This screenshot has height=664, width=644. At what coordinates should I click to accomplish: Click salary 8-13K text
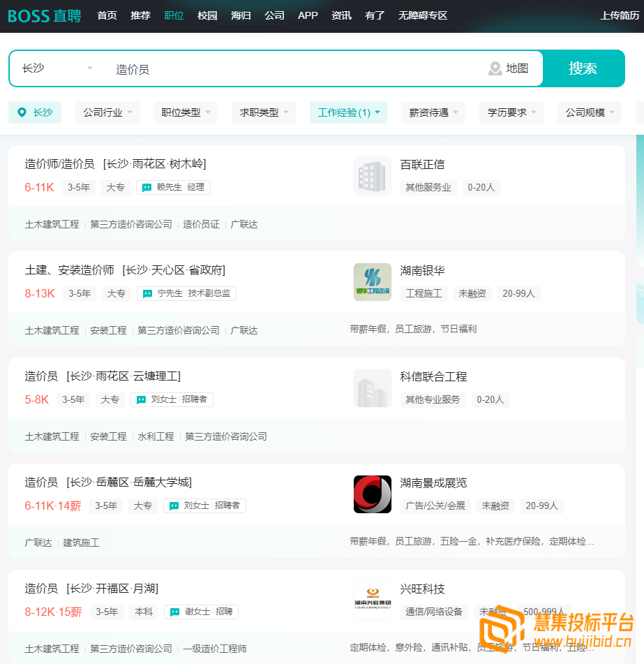point(40,293)
